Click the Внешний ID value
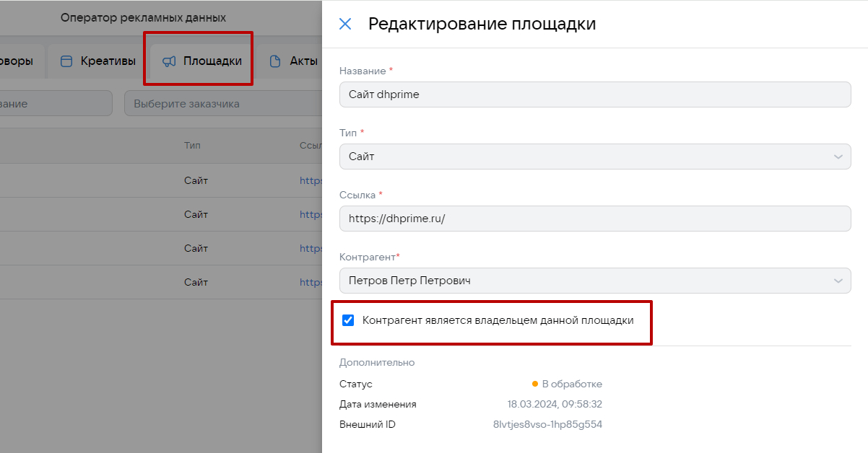The width and height of the screenshot is (868, 453). 547,424
